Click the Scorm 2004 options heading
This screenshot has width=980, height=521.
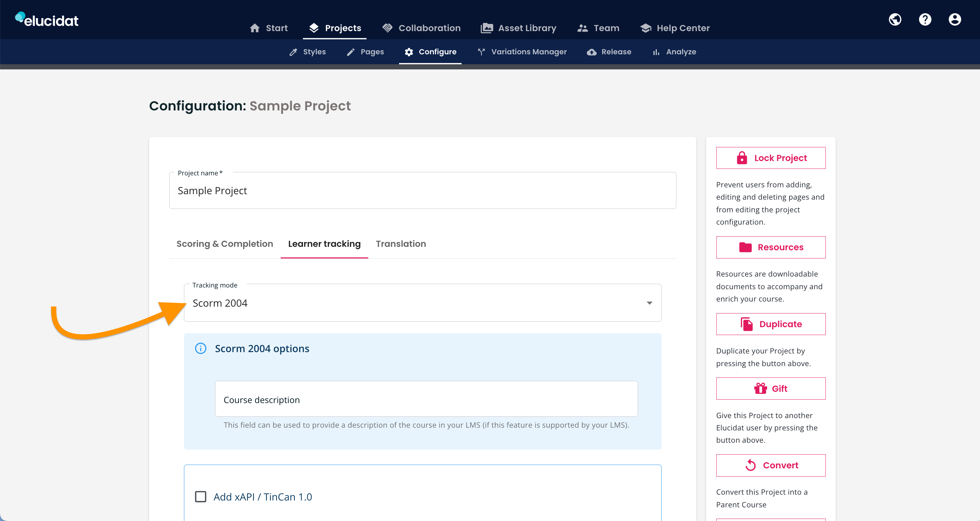[x=262, y=348]
